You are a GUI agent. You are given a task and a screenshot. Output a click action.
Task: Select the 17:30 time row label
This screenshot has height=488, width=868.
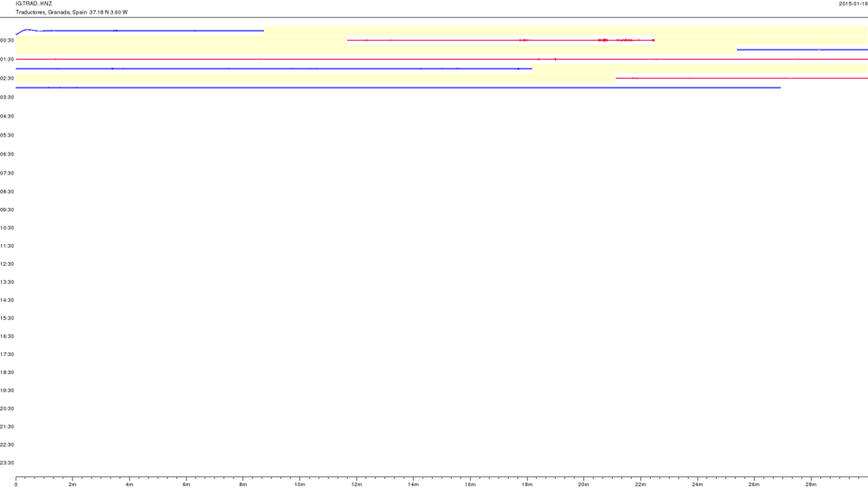tap(6, 354)
